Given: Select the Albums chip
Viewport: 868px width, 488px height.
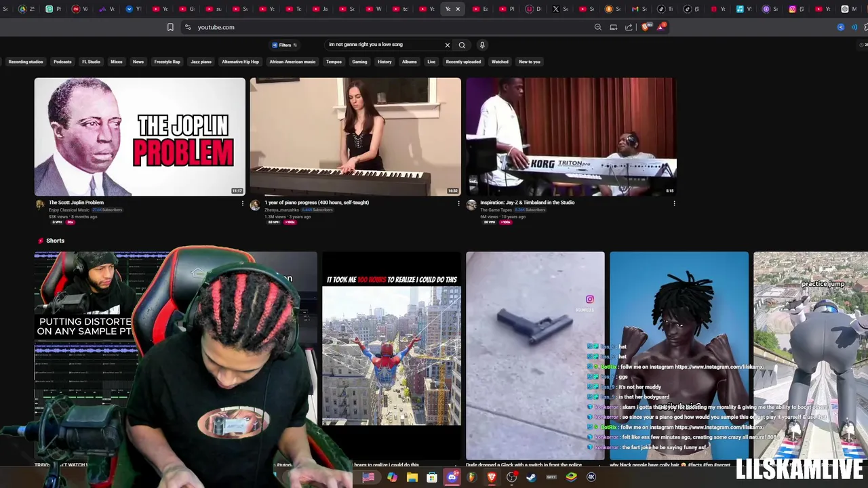Looking at the screenshot, I should click(410, 62).
